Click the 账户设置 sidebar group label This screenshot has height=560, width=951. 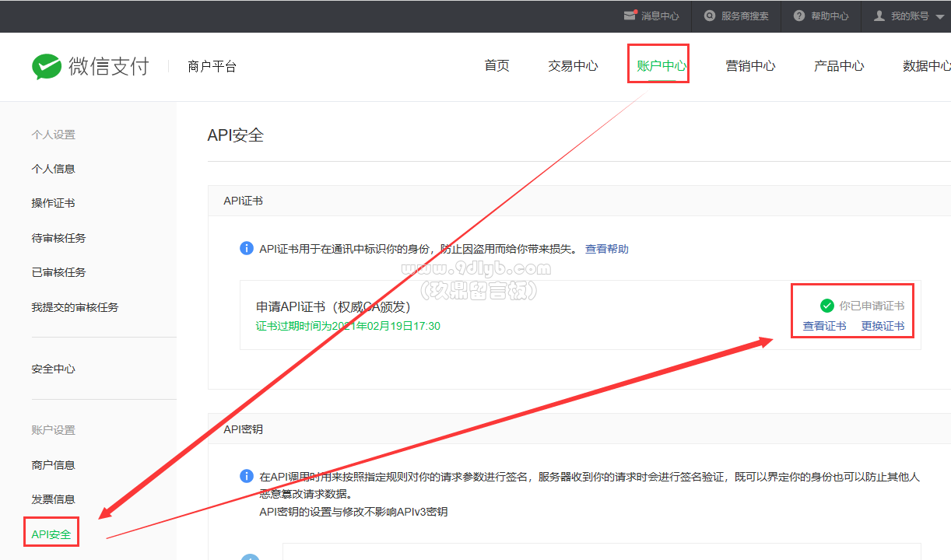(53, 430)
